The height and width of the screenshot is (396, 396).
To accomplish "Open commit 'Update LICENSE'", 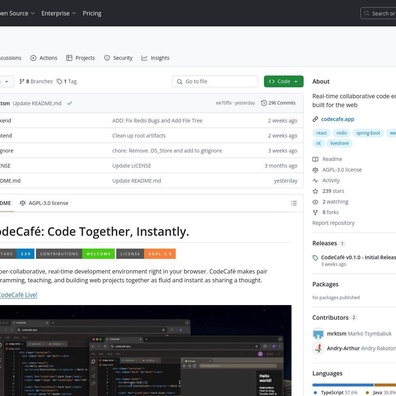I will click(132, 166).
